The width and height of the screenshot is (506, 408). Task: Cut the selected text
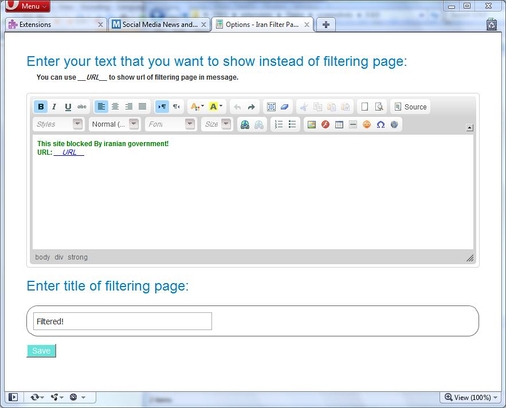[304, 107]
